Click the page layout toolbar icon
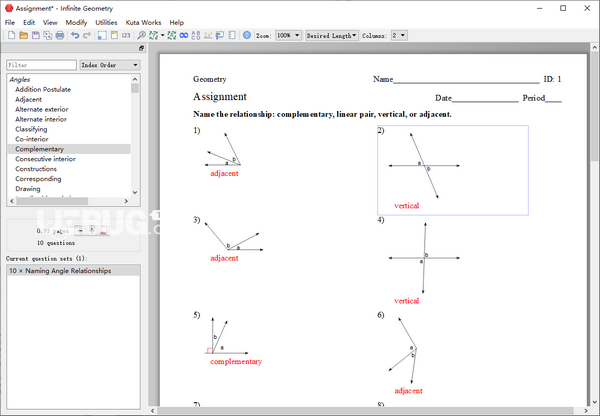 tap(102, 36)
